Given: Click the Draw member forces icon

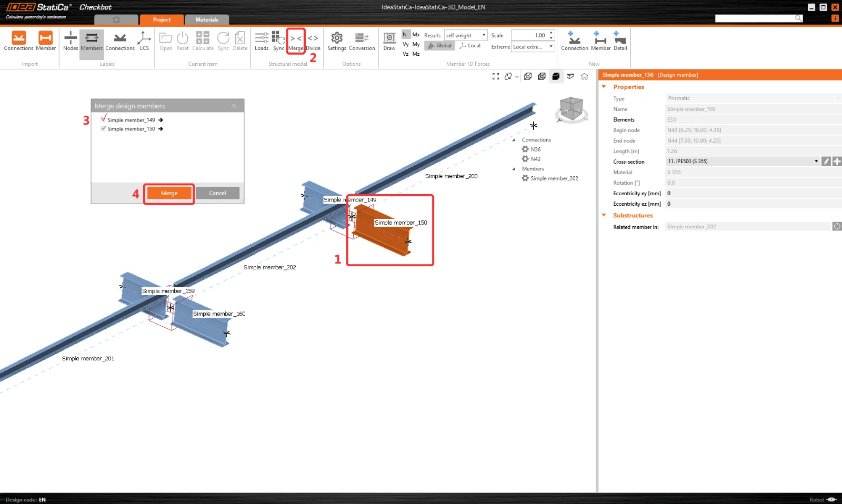Looking at the screenshot, I should point(389,41).
